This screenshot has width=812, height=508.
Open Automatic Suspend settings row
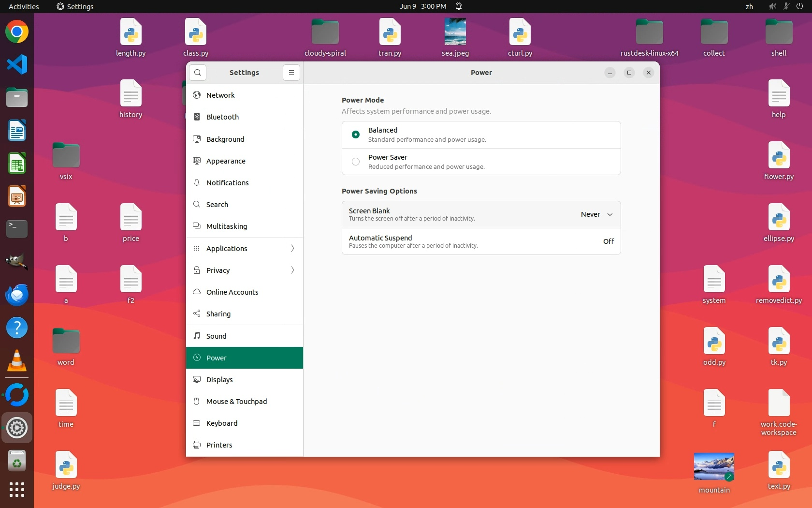tap(481, 241)
